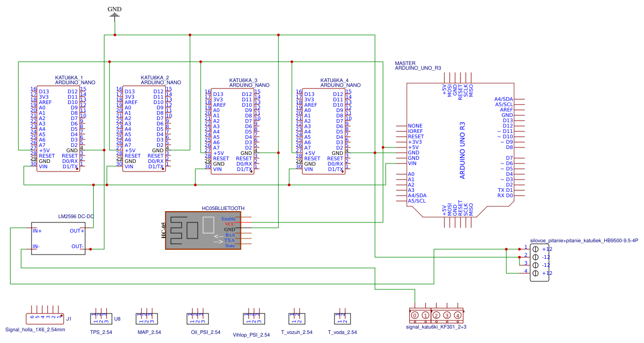Click the T_voda_2.54 label
Screen dimensions: 644x343
coord(342,332)
